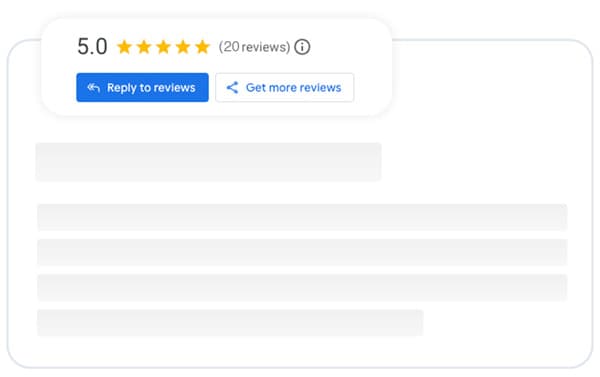Select the second yellow rating star
Viewport: 600px width, 377px height.
click(x=144, y=47)
